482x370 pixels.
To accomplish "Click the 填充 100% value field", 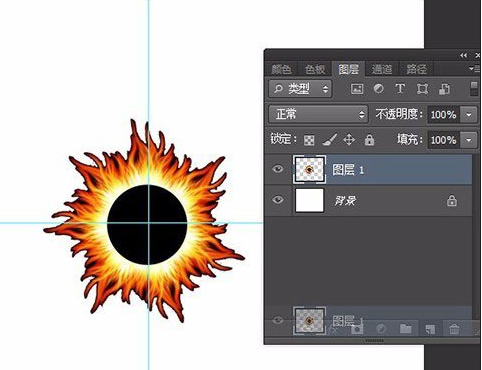I will 443,140.
